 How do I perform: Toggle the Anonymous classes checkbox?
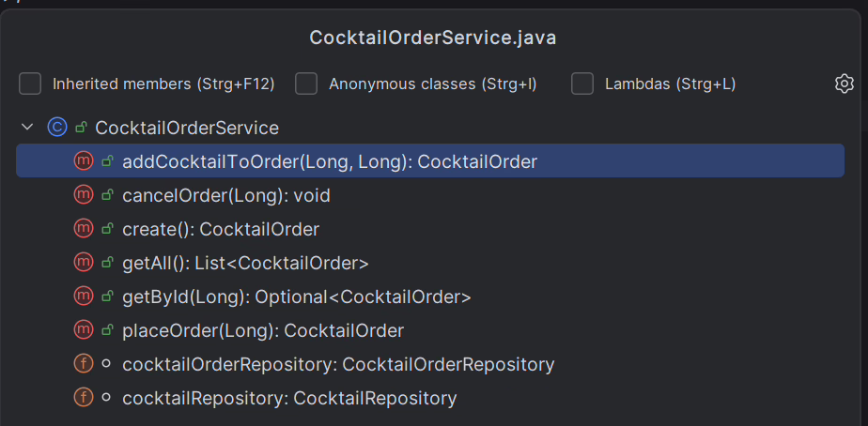(306, 84)
